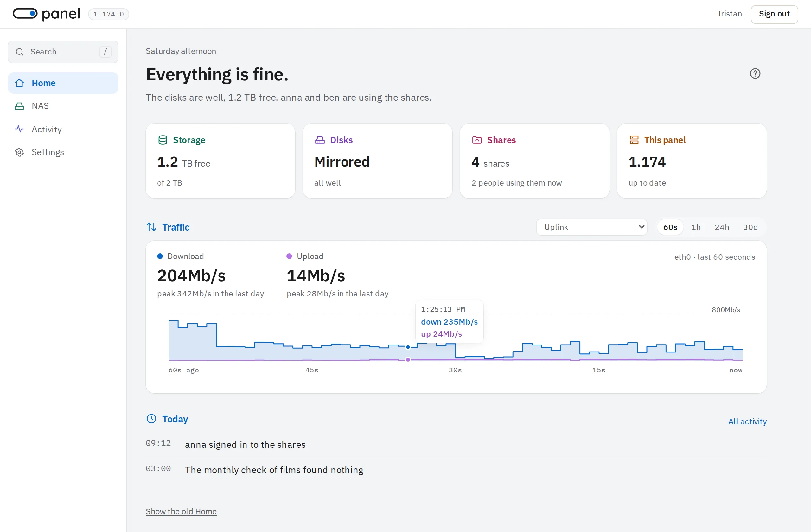Click the blue Download legend dot
This screenshot has height=532, width=811.
click(160, 256)
